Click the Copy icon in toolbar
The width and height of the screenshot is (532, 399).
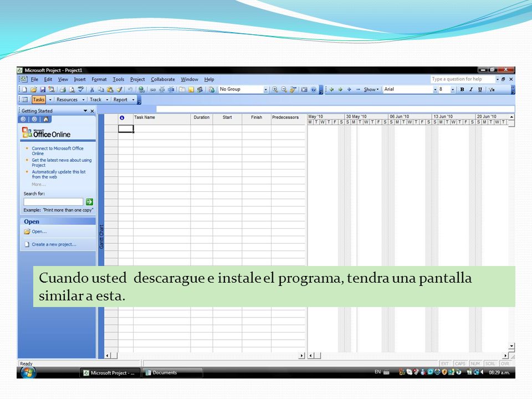101,90
